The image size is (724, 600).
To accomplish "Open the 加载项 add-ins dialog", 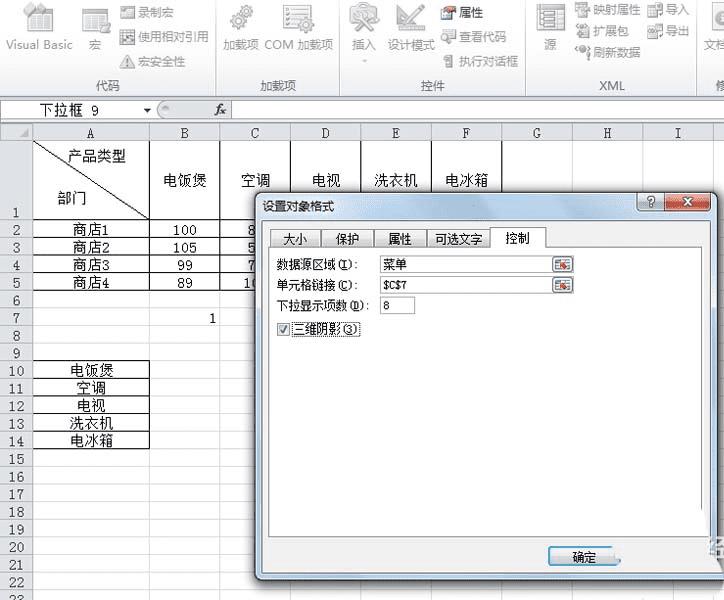I will (241, 29).
